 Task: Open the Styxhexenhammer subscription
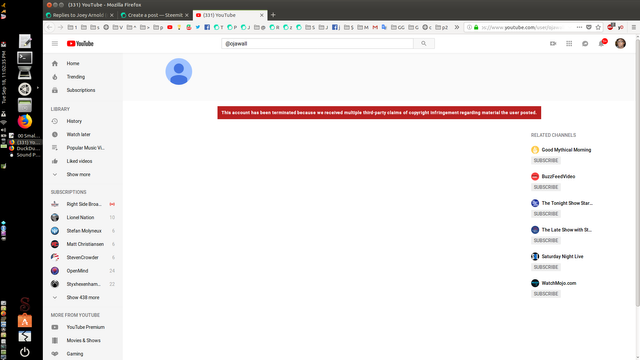(x=83, y=284)
